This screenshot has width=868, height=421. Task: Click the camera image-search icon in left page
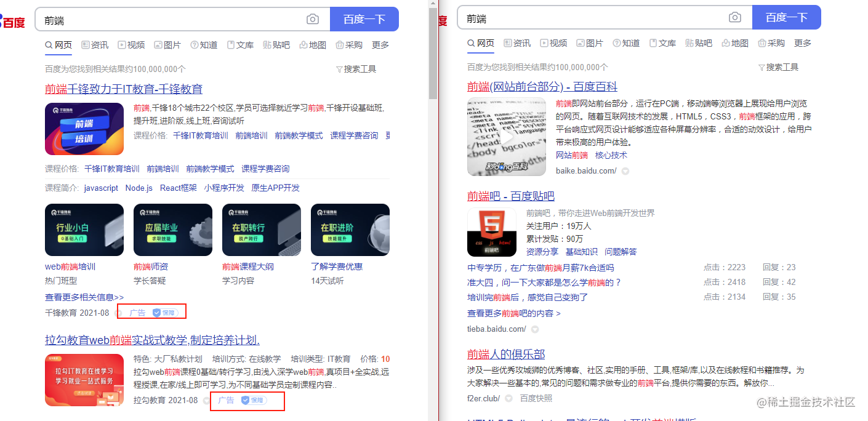click(313, 20)
